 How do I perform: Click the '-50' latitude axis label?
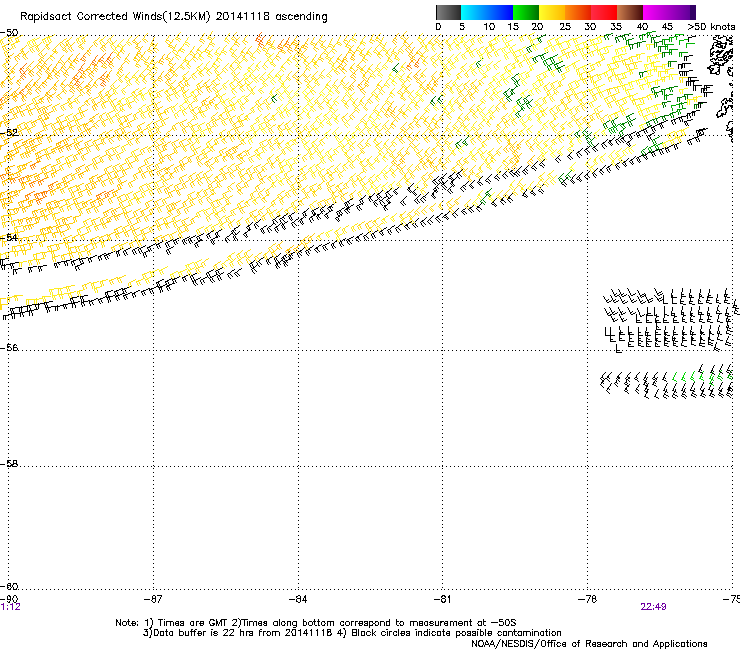pyautogui.click(x=9, y=33)
